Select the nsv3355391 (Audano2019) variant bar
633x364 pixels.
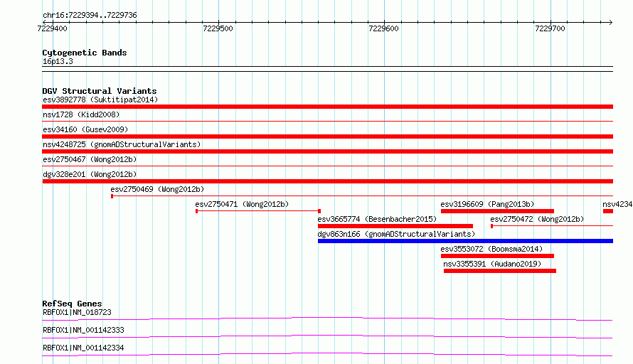click(x=500, y=271)
